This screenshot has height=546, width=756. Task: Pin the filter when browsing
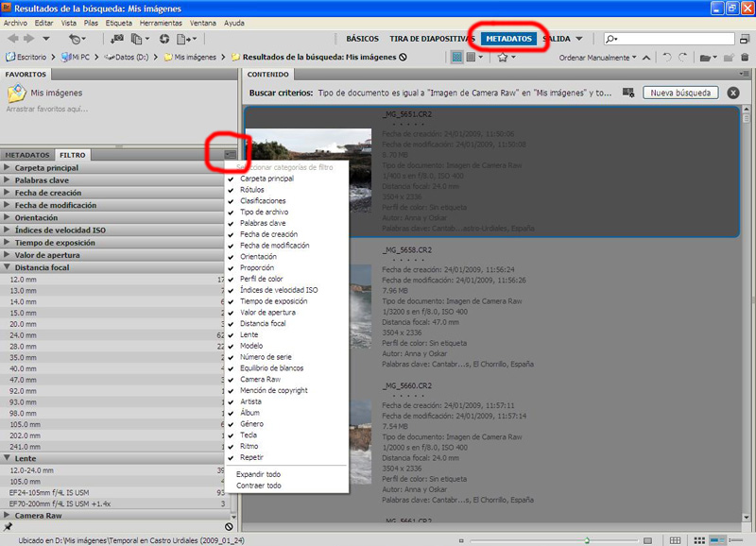point(8,527)
